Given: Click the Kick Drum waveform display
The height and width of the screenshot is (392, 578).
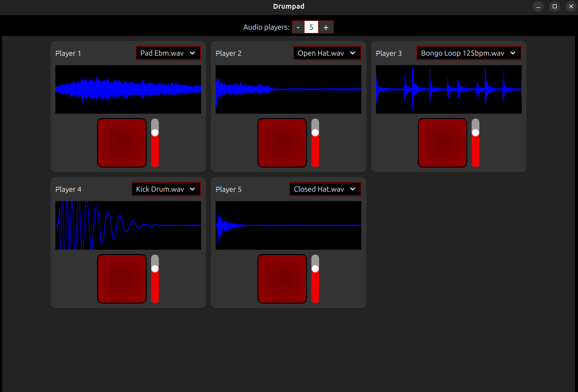Looking at the screenshot, I should pyautogui.click(x=128, y=225).
